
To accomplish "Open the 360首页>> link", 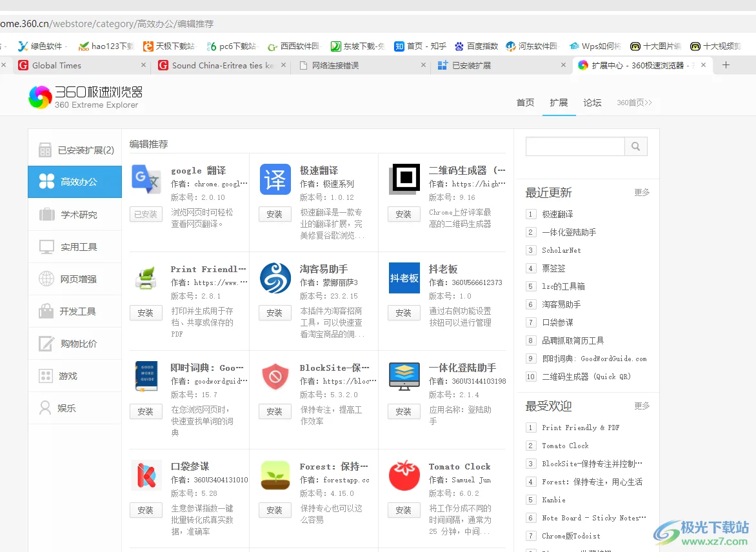I will [635, 103].
